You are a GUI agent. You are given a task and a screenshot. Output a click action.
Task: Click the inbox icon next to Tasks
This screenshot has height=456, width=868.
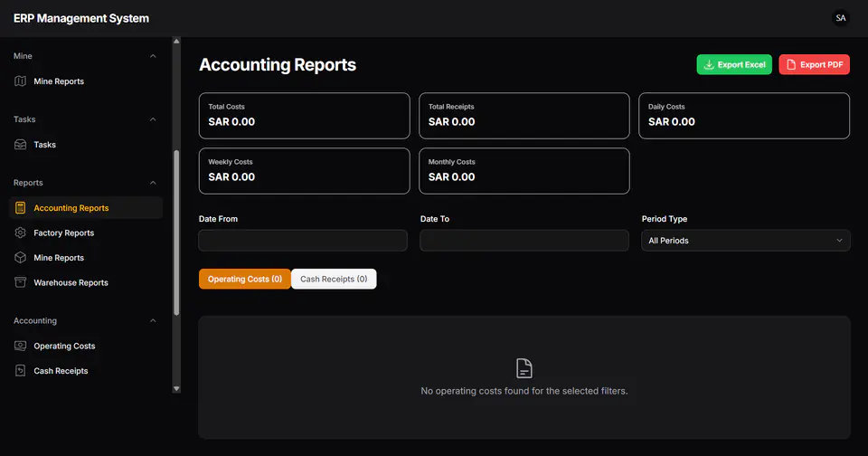[x=21, y=145]
